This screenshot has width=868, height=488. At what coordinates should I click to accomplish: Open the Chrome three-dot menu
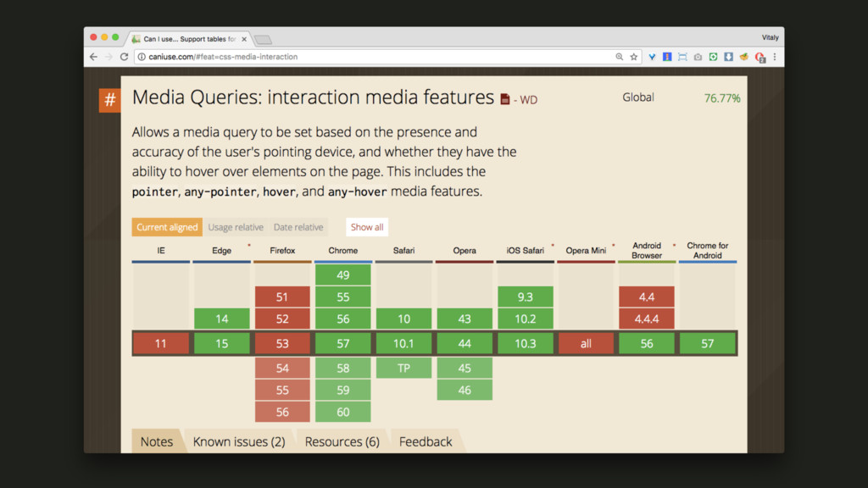pyautogui.click(x=775, y=57)
